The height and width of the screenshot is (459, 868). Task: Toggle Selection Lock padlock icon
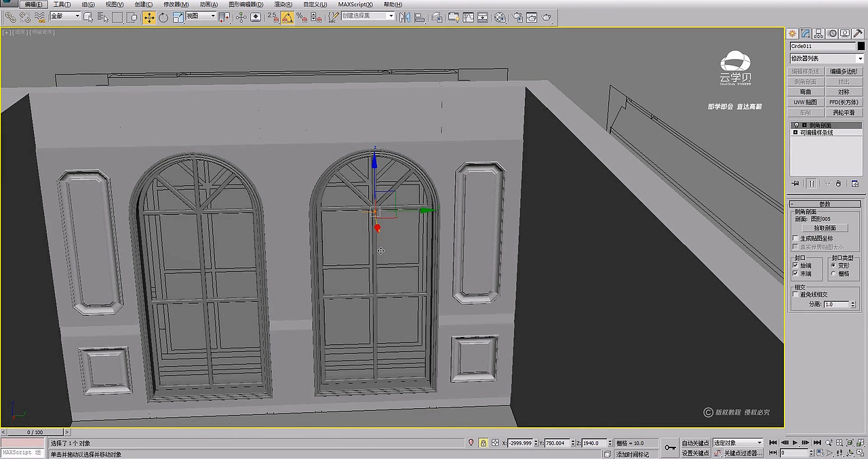click(x=483, y=443)
